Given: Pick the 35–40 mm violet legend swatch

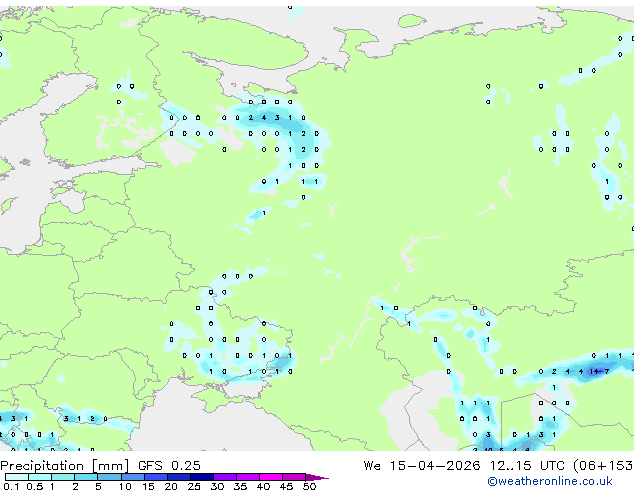Looking at the screenshot, I should click(247, 477).
